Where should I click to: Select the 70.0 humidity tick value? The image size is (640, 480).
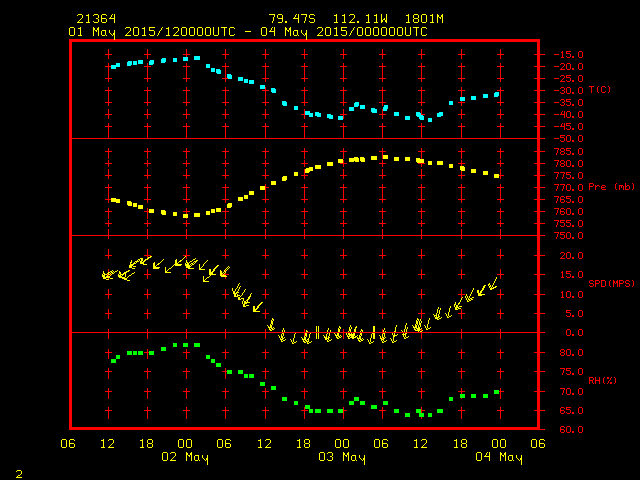[571, 392]
